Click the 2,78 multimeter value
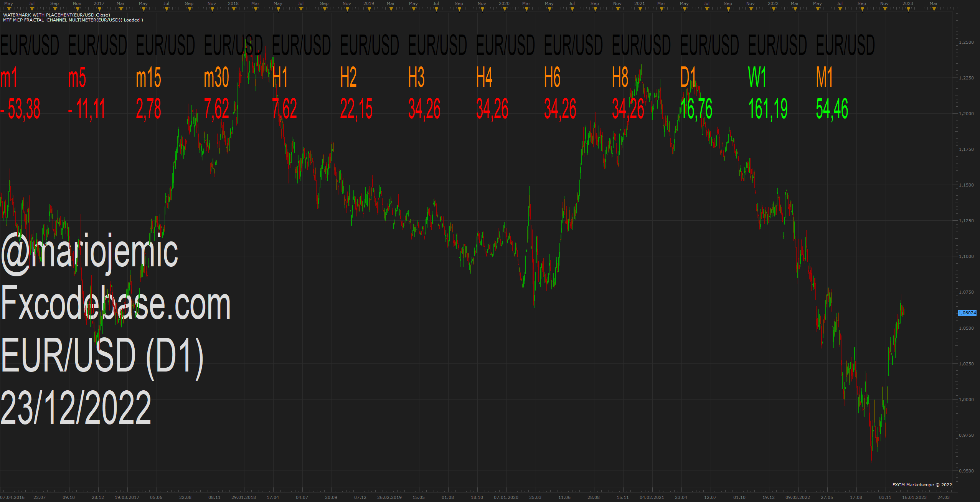The height and width of the screenshot is (502, 980). tap(148, 109)
